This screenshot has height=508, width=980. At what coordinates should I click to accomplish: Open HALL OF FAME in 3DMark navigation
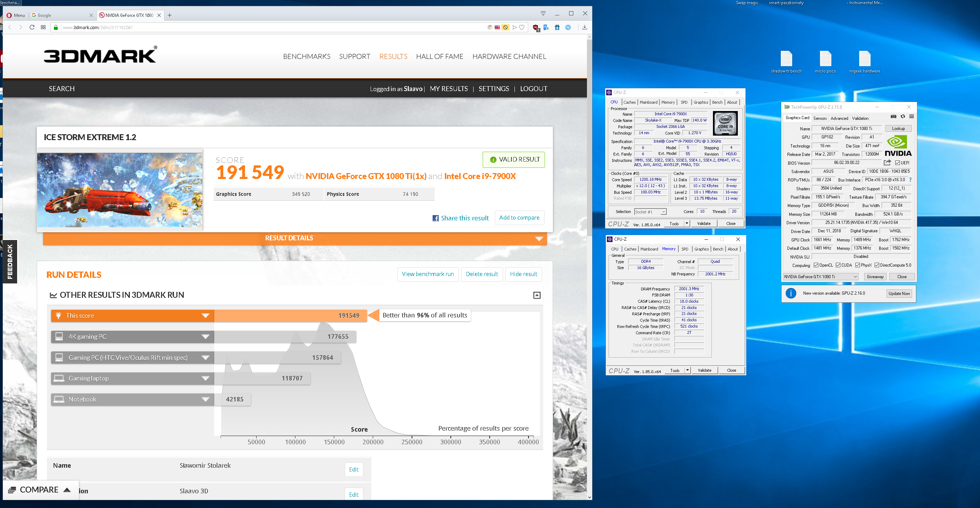coord(439,57)
